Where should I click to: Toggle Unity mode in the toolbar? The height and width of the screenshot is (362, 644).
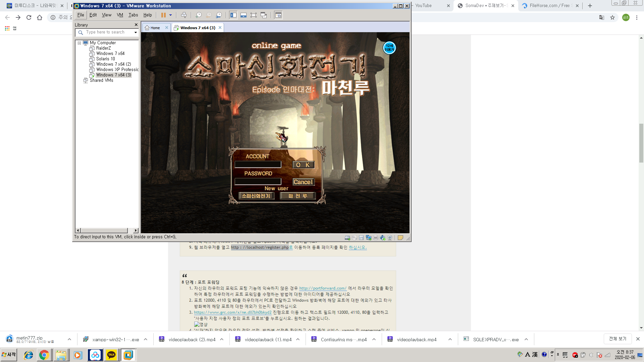click(264, 15)
